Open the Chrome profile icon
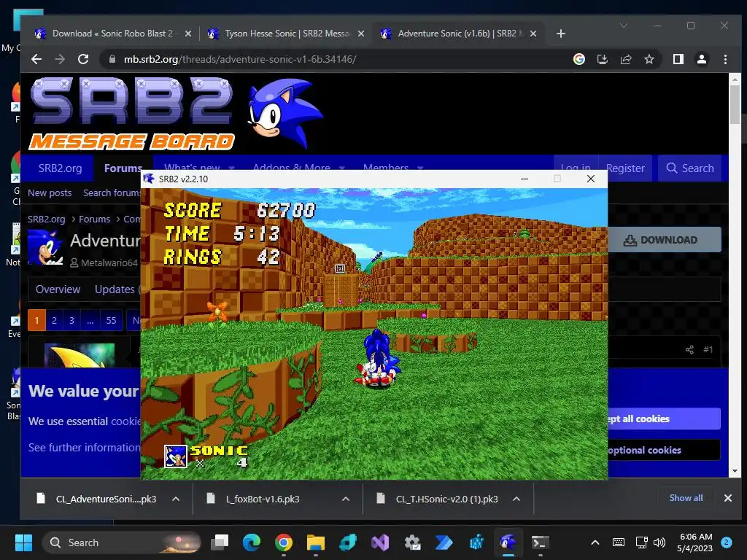The width and height of the screenshot is (747, 560). [x=701, y=59]
